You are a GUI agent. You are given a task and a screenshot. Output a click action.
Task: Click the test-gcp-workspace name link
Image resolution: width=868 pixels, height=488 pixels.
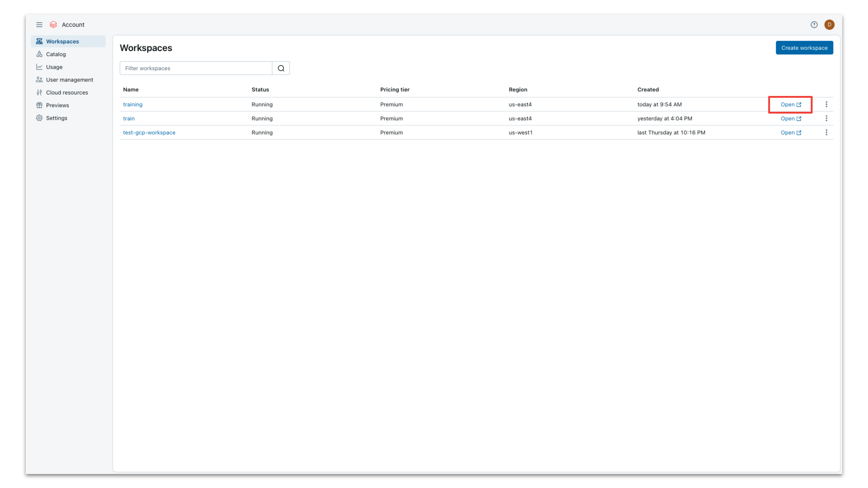[149, 133]
